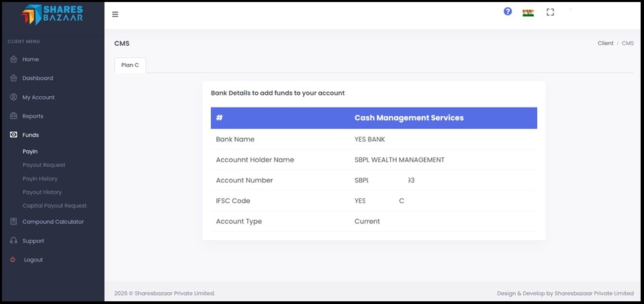Click the CMS page heading

[122, 43]
